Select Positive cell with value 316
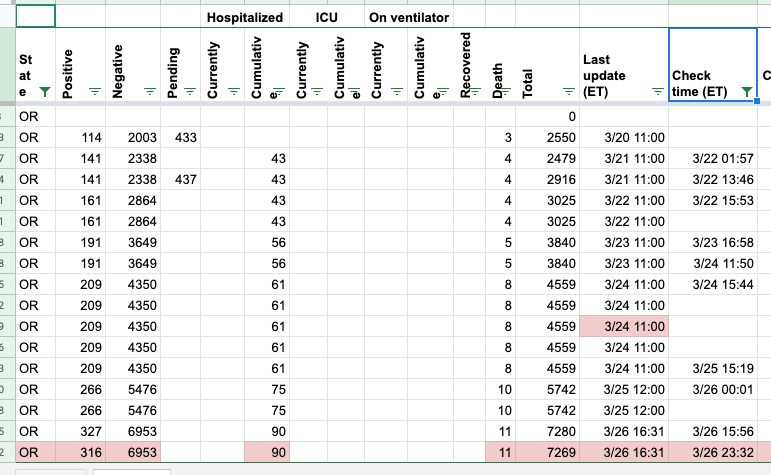771x475 pixels. tap(81, 452)
